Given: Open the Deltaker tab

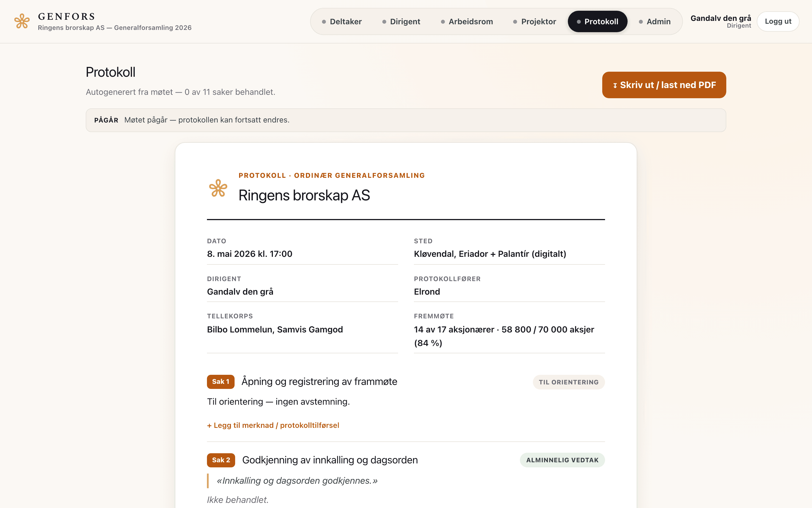Looking at the screenshot, I should click(x=342, y=21).
